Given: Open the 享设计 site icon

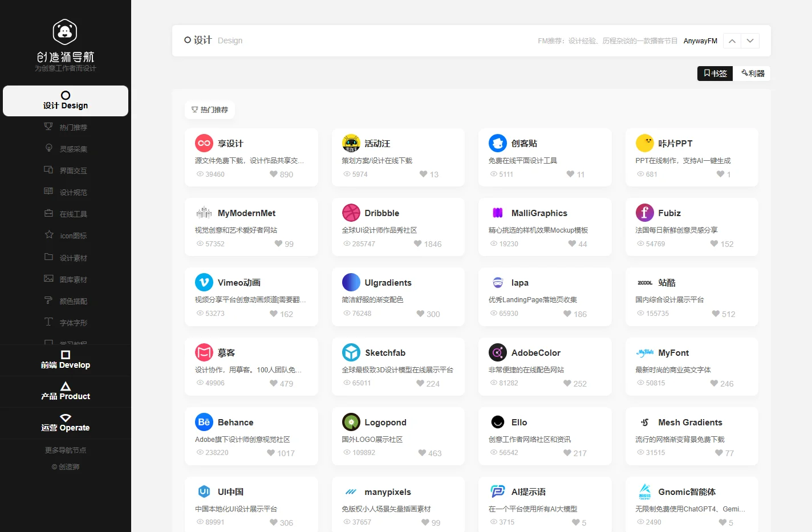Looking at the screenshot, I should pos(204,143).
